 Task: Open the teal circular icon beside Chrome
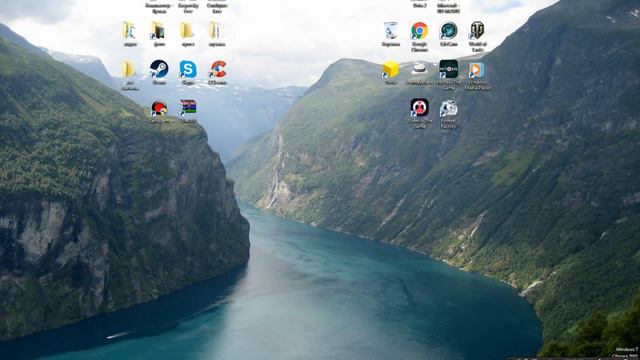[x=448, y=31]
